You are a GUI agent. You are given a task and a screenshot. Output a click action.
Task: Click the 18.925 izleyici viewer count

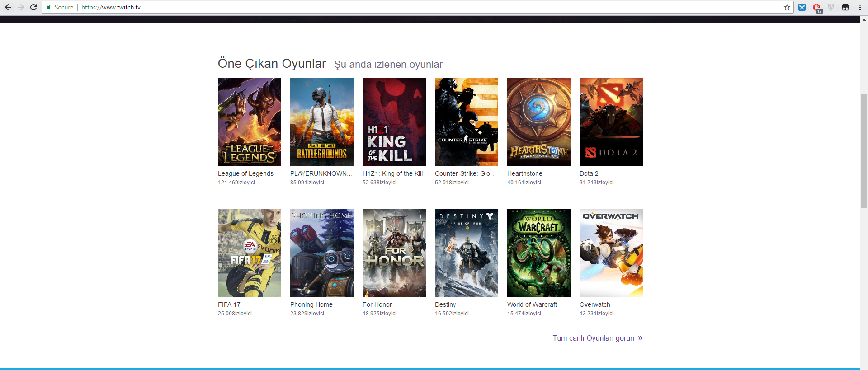pos(379,314)
